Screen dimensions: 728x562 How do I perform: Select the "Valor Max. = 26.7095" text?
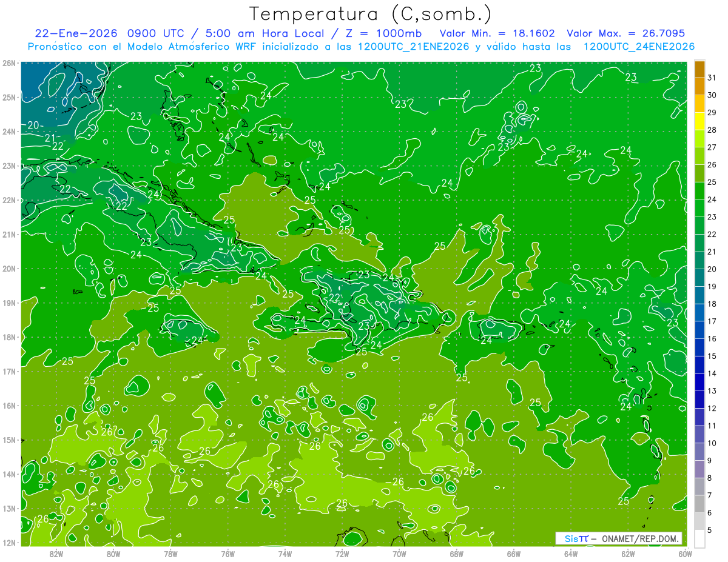[x=625, y=33]
